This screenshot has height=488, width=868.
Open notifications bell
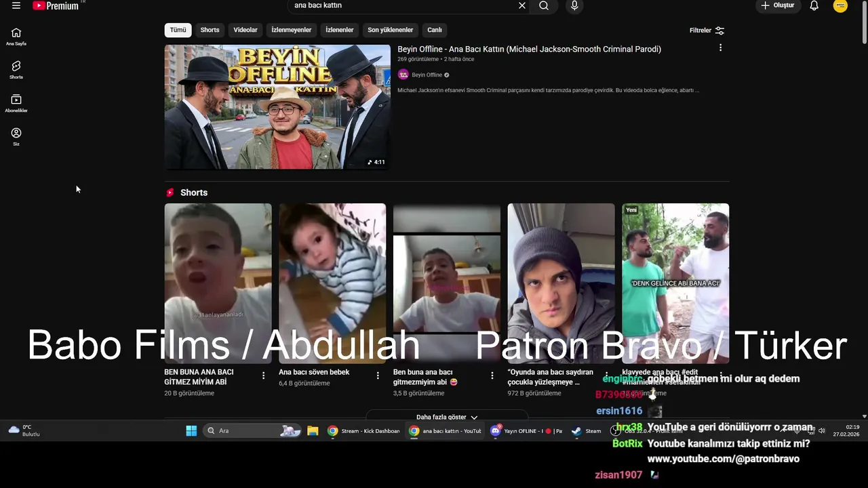tap(814, 5)
